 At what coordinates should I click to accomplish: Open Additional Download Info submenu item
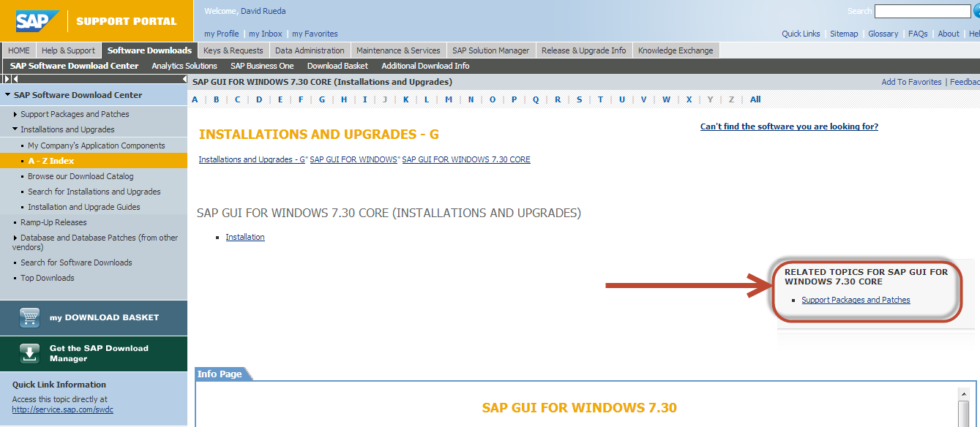click(425, 66)
